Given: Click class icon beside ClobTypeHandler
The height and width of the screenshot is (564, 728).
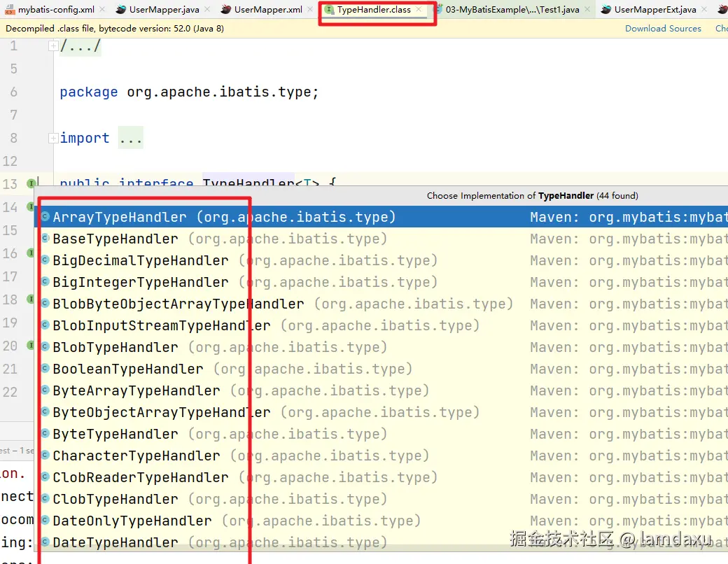Looking at the screenshot, I should [x=45, y=498].
